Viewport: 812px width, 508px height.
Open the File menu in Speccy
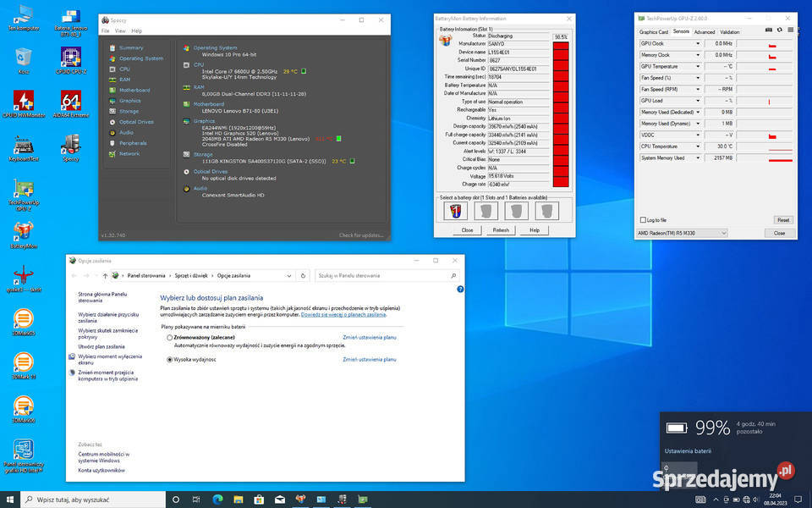click(x=105, y=31)
